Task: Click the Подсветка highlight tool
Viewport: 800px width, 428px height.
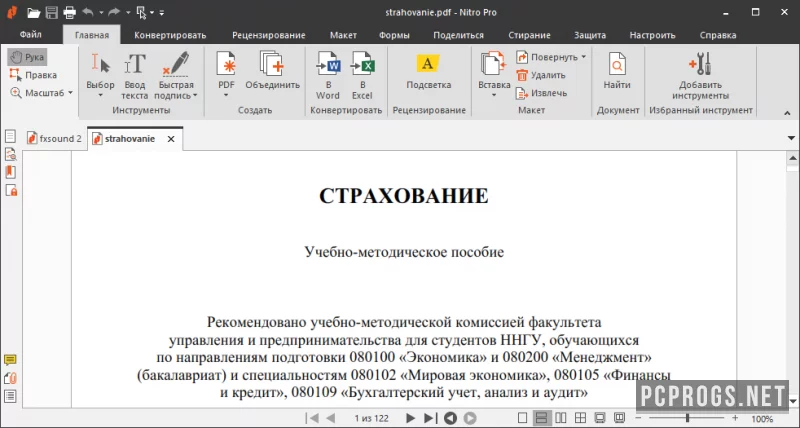Action: (429, 70)
